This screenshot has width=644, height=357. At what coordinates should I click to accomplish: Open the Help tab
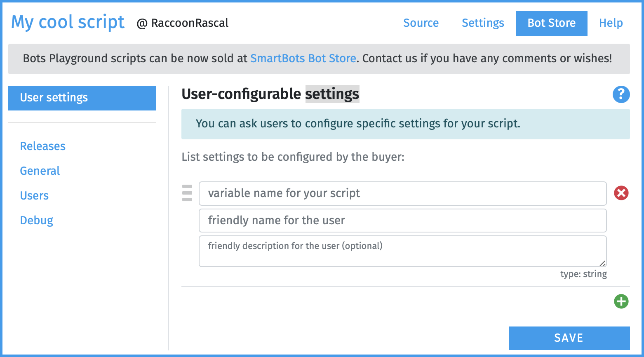click(x=611, y=23)
